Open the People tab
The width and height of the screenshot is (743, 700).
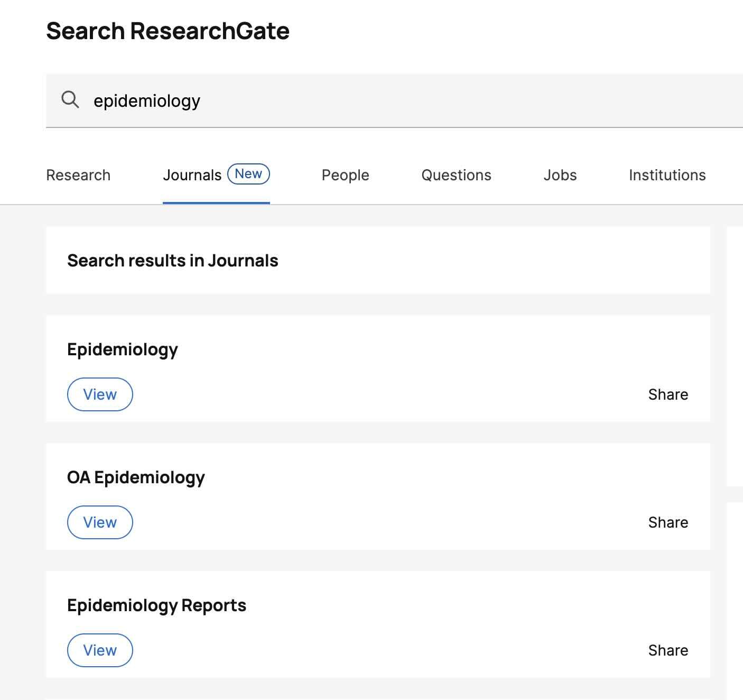[345, 175]
